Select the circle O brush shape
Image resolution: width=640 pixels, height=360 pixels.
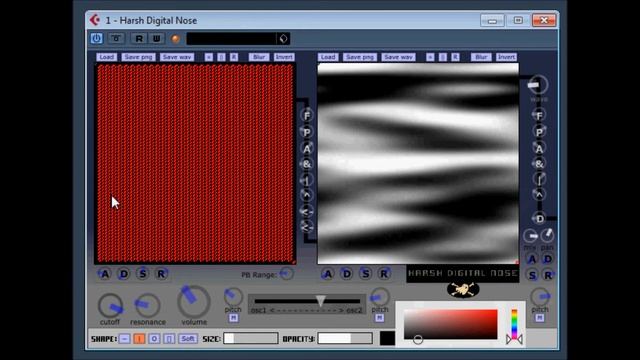(x=154, y=339)
